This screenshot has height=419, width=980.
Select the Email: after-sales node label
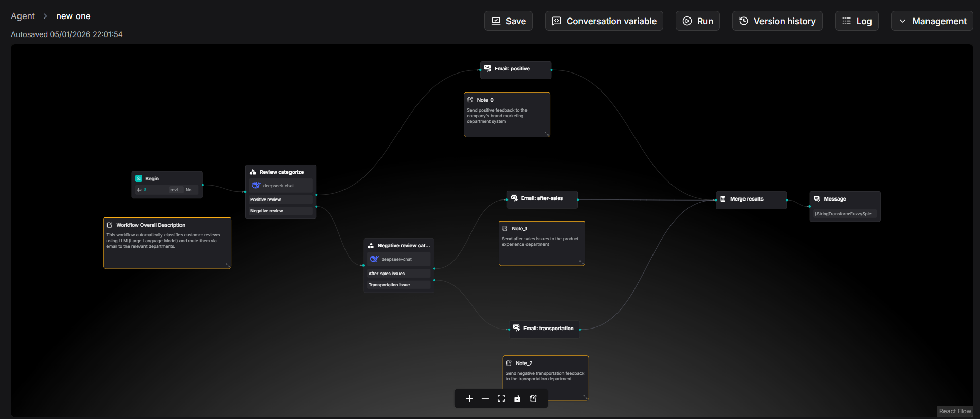click(x=542, y=198)
